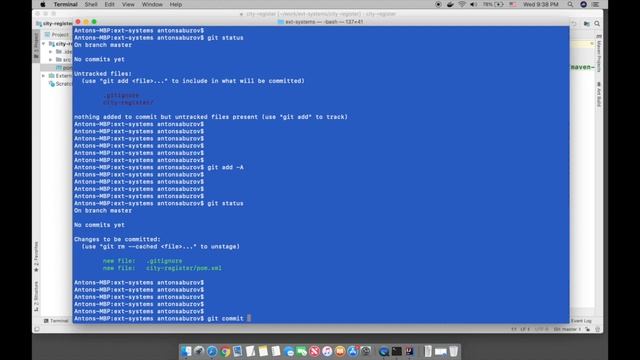Viewport: 640px width, 360px height.
Task: Click the screen recording menu bar icon
Action: click(438, 4)
